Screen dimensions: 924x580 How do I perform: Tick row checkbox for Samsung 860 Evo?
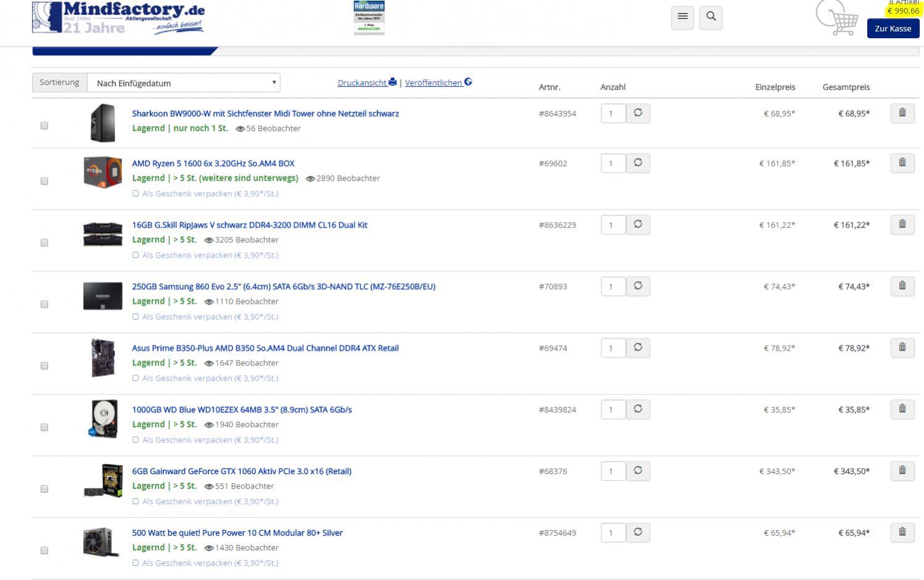(x=44, y=304)
